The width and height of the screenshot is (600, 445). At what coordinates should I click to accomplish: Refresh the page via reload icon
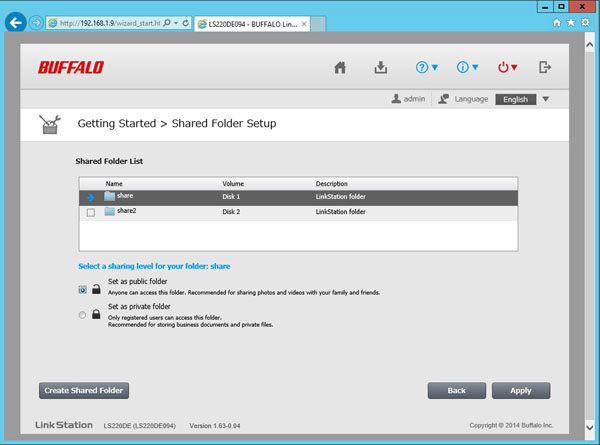pyautogui.click(x=186, y=23)
